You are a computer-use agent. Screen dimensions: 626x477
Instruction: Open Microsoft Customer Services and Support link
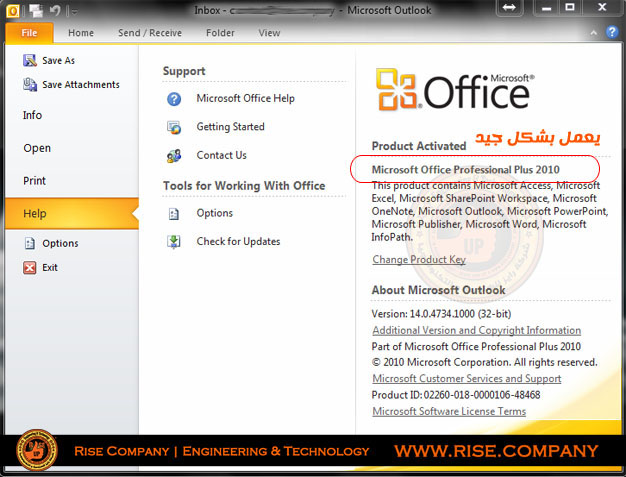click(467, 378)
